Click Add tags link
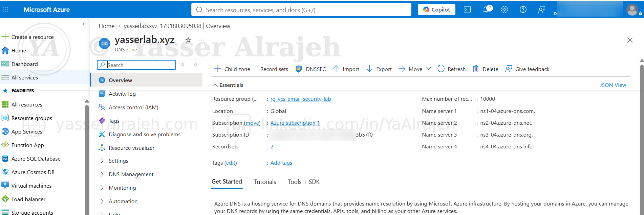 click(281, 163)
